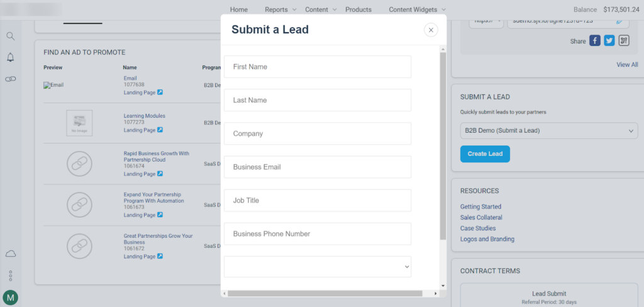Click the cloud icon in sidebar

[11, 254]
